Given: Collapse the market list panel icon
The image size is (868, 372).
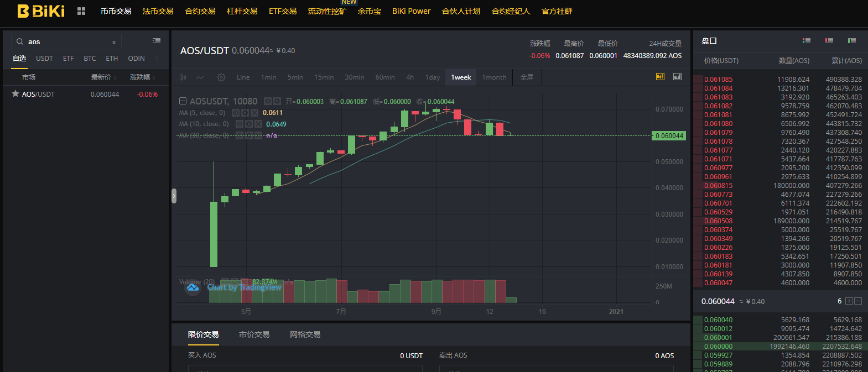Looking at the screenshot, I should [157, 41].
